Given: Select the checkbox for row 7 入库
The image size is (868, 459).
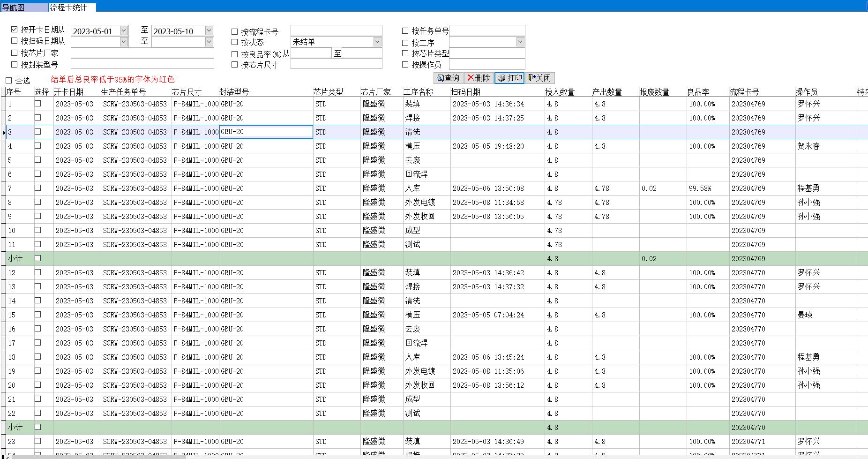Looking at the screenshot, I should pyautogui.click(x=38, y=188).
